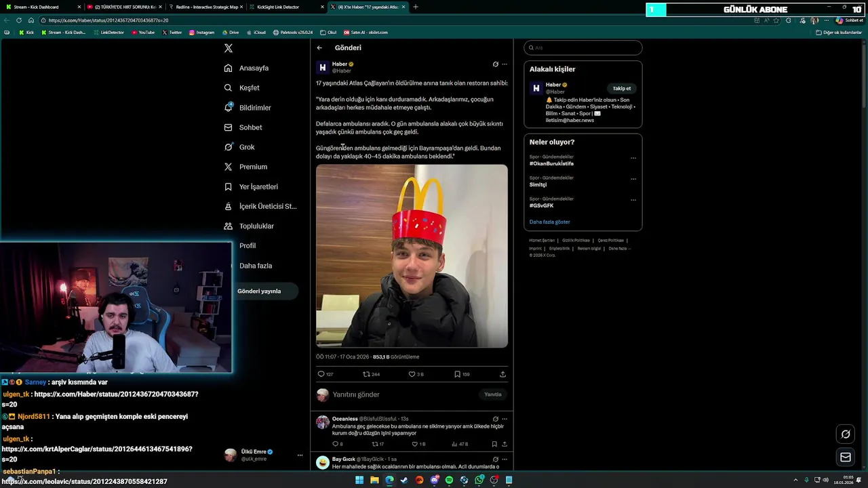Open the Haber avatar on the post

[323, 67]
